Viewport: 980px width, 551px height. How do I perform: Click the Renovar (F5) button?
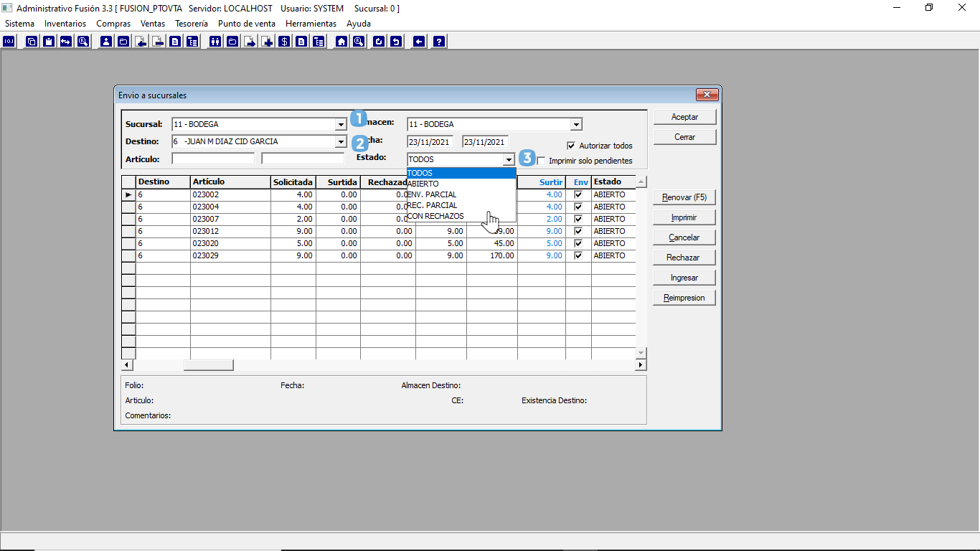coord(684,197)
